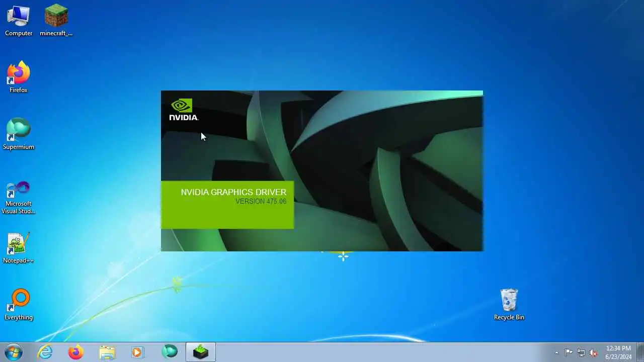Launch Internet Explorer from the taskbar
The image size is (644, 362).
pyautogui.click(x=45, y=352)
